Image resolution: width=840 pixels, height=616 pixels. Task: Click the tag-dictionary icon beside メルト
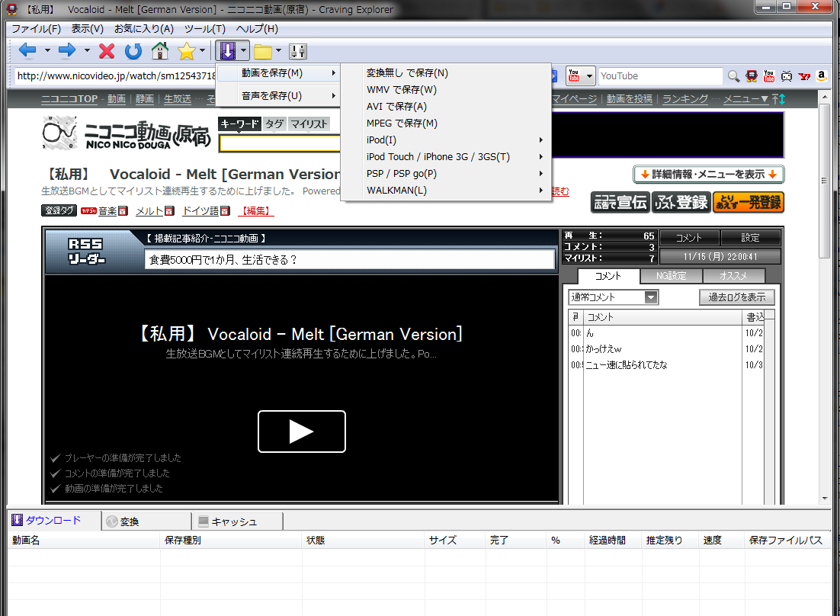(169, 211)
